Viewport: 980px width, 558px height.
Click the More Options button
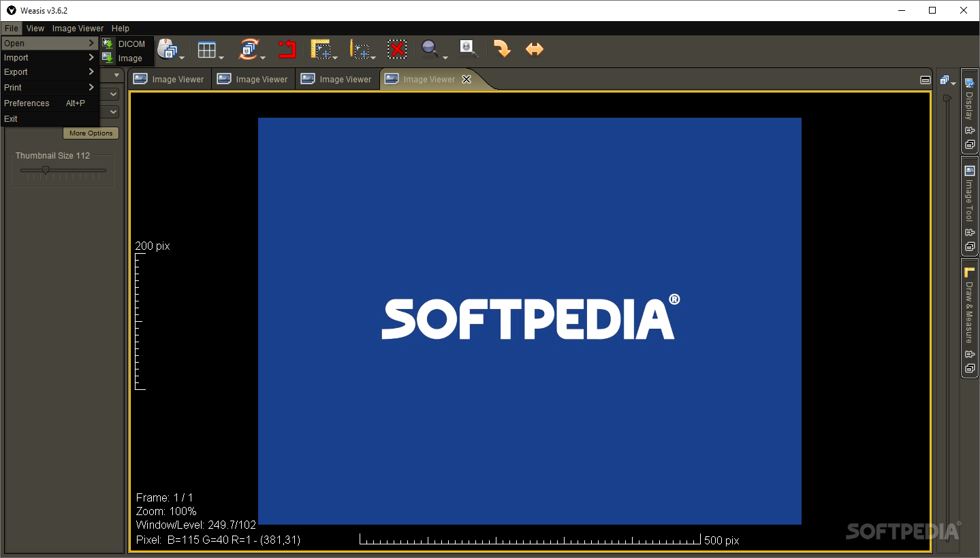[91, 133]
